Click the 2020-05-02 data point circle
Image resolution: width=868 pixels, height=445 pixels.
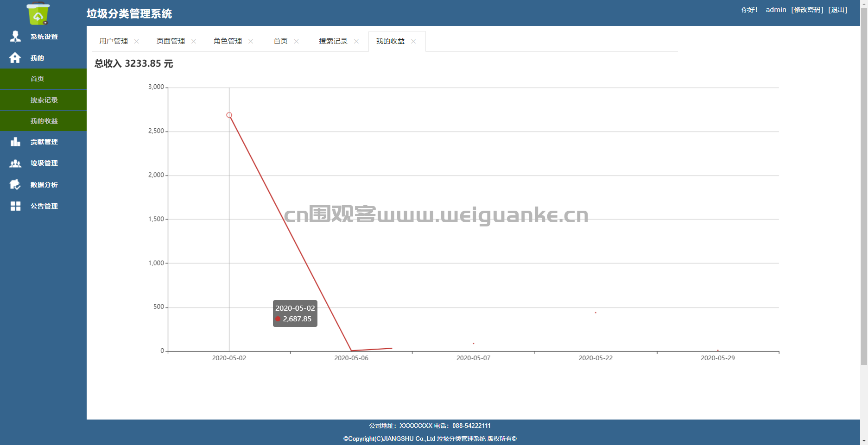pos(229,115)
